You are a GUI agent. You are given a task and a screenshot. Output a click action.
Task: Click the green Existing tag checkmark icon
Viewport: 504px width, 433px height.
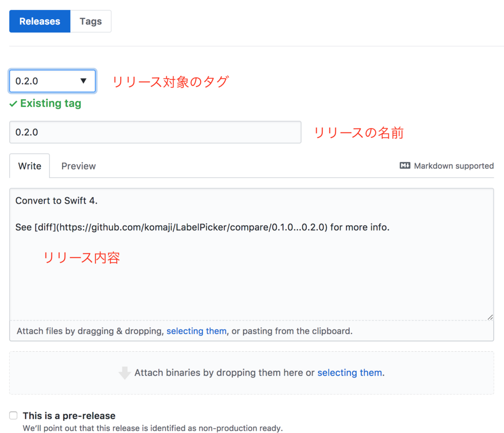(x=13, y=104)
